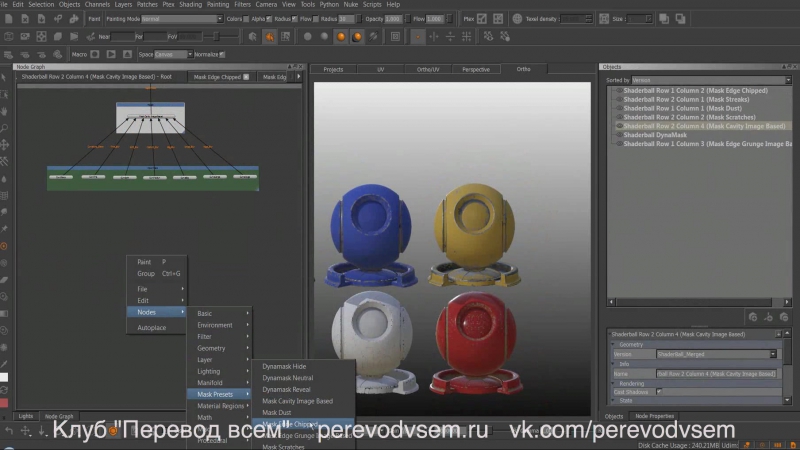Click the Ptex face resize icon
This screenshot has height=450, width=800.
coord(482,19)
